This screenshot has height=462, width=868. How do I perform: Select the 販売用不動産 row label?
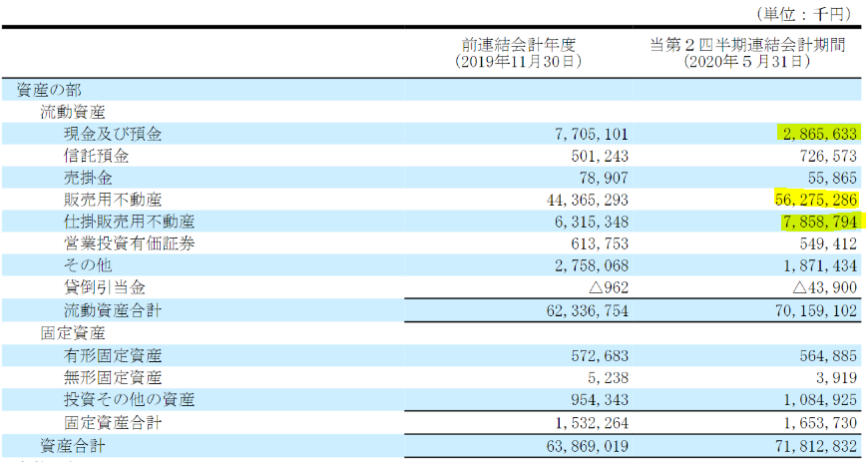click(x=113, y=200)
